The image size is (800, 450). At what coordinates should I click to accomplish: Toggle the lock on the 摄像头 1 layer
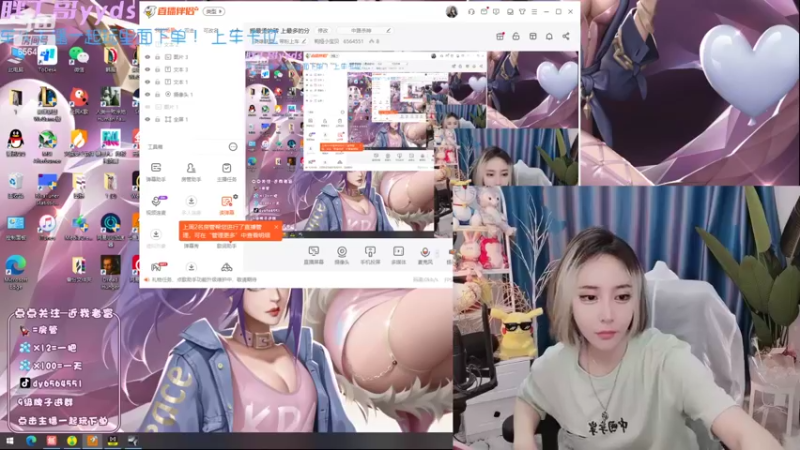click(x=158, y=94)
